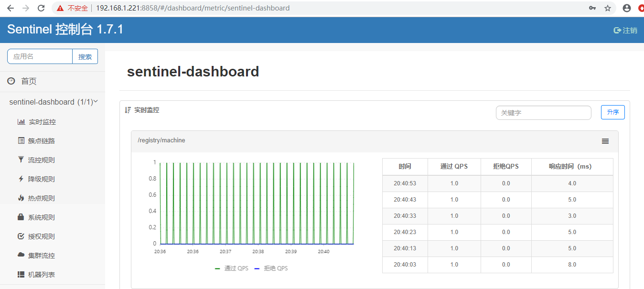
Task: Open 机器列表 in the sidebar
Action: (42, 275)
